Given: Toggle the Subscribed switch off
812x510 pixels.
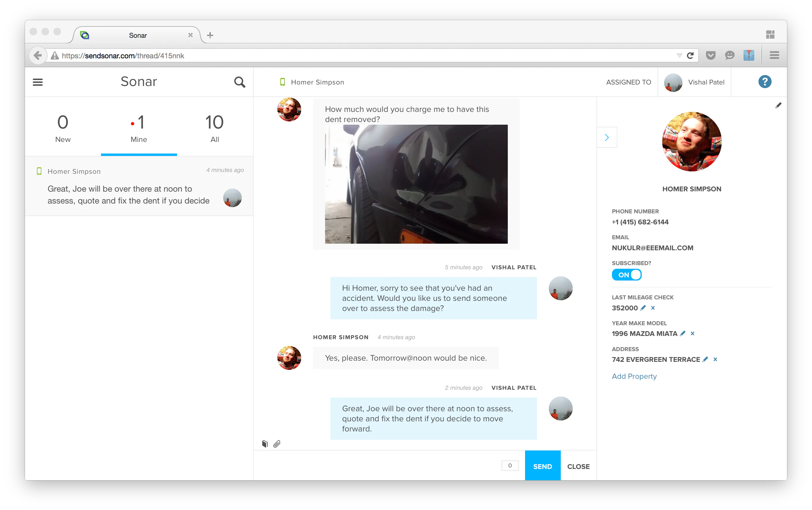Looking at the screenshot, I should coord(627,275).
